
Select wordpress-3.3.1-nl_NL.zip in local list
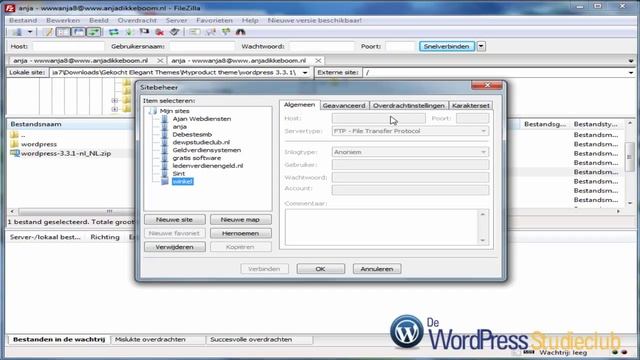point(66,153)
